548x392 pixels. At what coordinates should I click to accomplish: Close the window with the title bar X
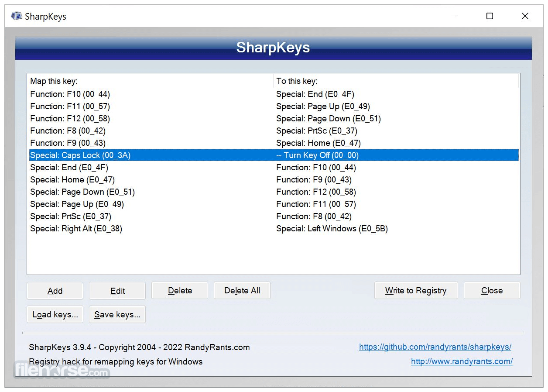click(x=525, y=16)
